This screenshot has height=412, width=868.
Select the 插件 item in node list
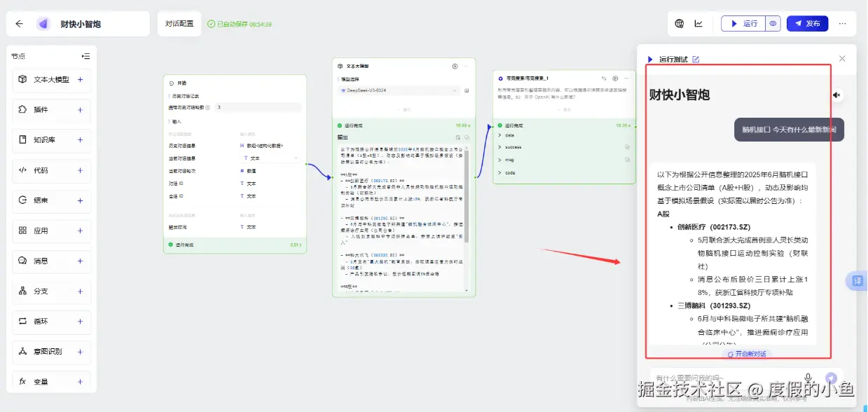[52, 110]
